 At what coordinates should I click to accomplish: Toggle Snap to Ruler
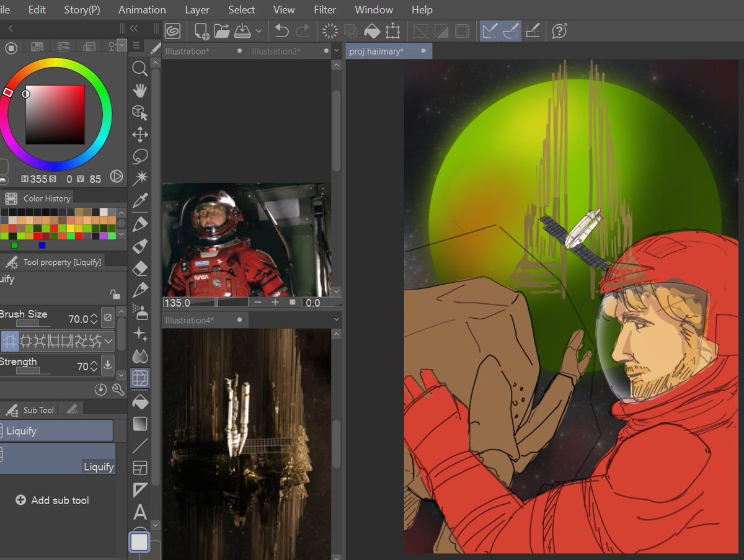(x=490, y=30)
